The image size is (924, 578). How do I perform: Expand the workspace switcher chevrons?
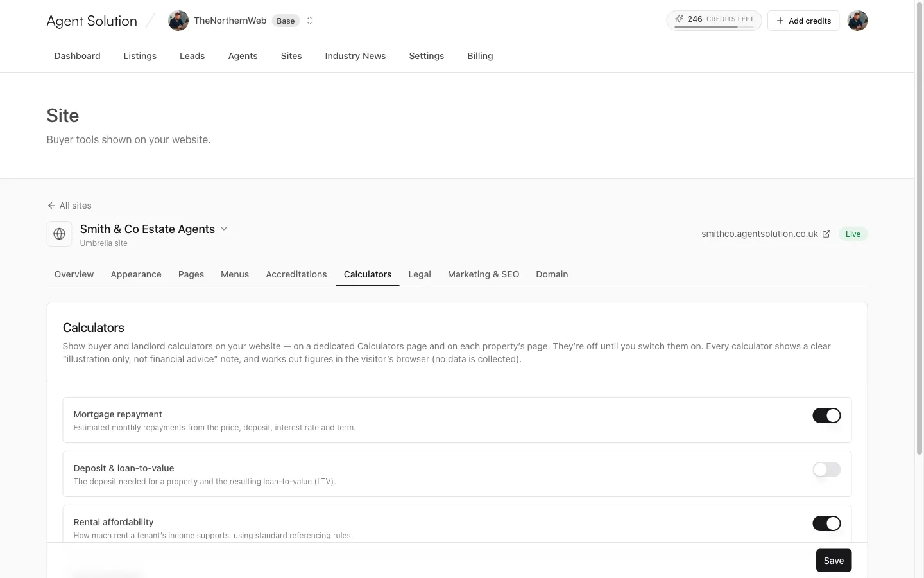coord(309,21)
